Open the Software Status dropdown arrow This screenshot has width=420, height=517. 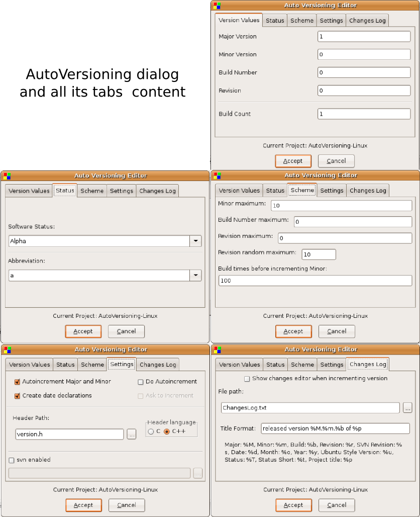tap(195, 241)
